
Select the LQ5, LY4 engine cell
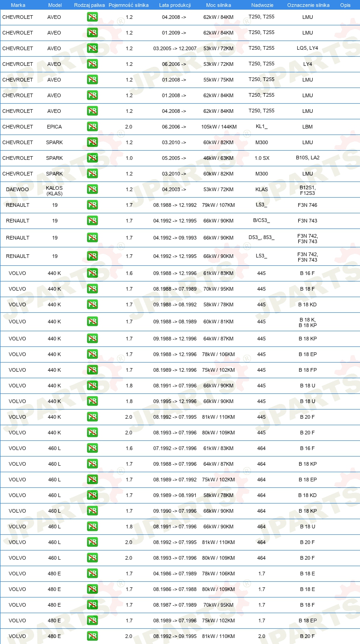[308, 48]
